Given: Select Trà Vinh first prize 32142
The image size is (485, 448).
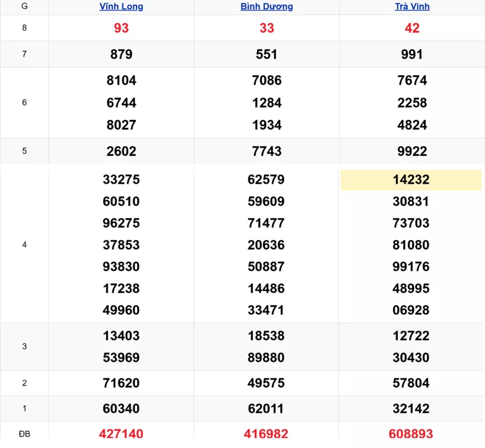Looking at the screenshot, I should tap(411, 409).
